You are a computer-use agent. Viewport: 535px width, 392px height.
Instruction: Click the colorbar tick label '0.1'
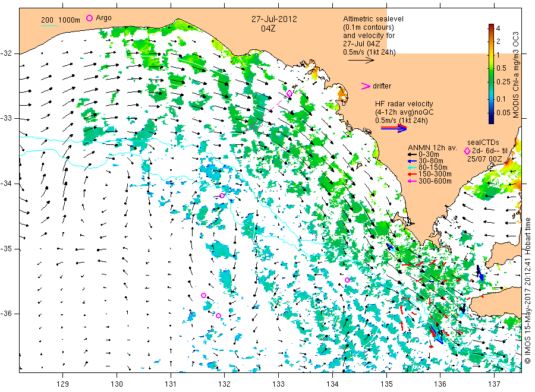pyautogui.click(x=501, y=99)
